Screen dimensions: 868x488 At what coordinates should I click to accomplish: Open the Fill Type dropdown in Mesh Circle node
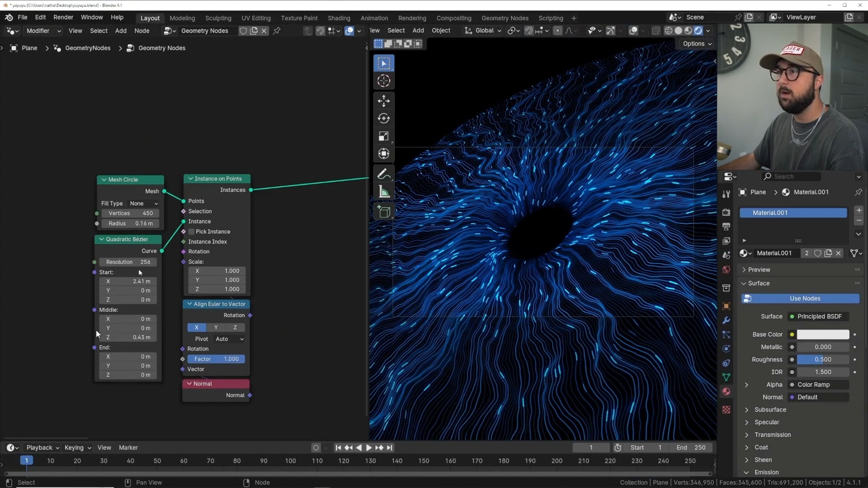coord(143,203)
